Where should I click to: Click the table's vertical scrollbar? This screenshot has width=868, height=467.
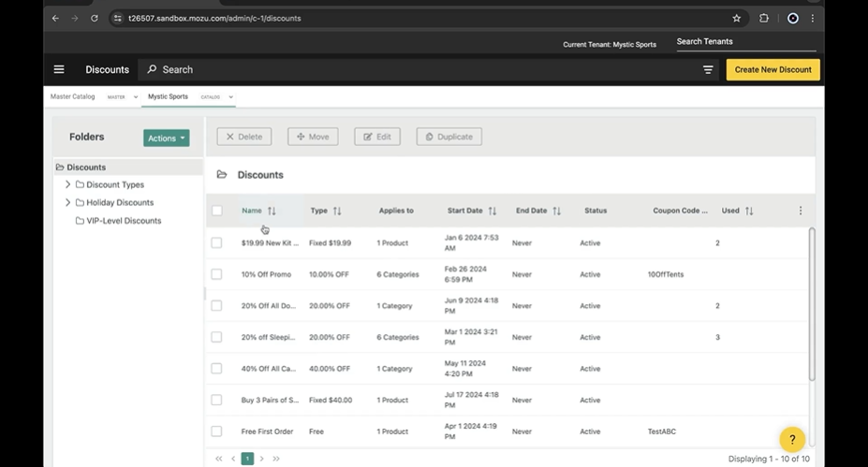812,304
